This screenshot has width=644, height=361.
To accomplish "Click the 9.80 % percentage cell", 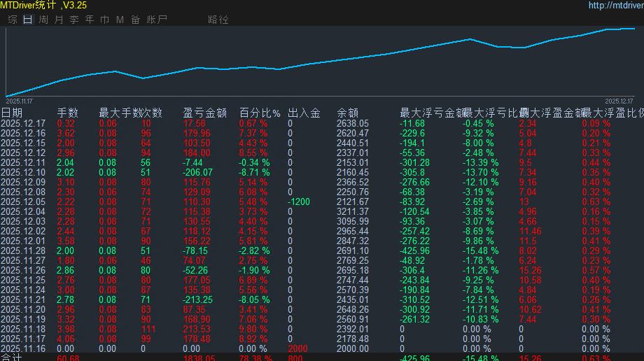I will click(x=253, y=330).
